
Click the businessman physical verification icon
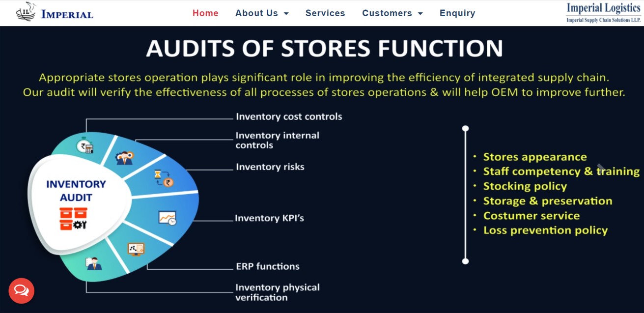[x=93, y=264]
